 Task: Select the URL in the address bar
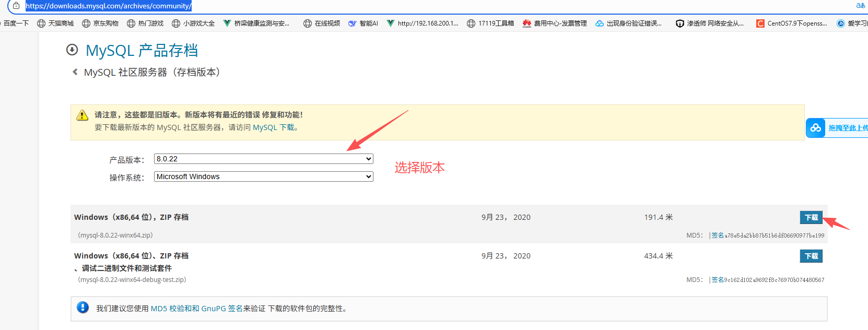pos(109,6)
